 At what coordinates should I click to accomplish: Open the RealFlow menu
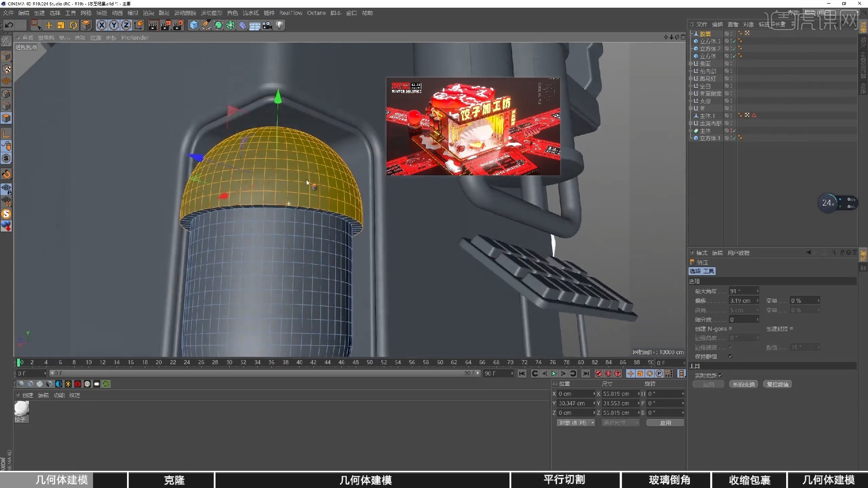tap(291, 13)
